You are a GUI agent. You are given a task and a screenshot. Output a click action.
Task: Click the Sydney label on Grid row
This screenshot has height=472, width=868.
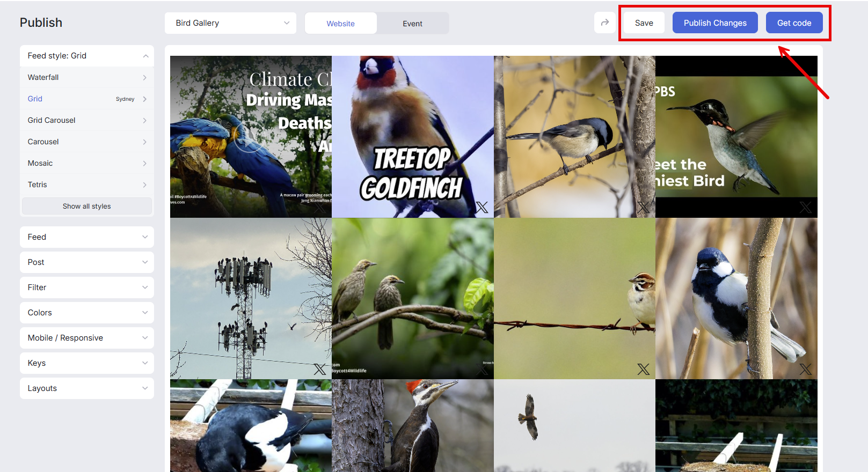pos(125,99)
